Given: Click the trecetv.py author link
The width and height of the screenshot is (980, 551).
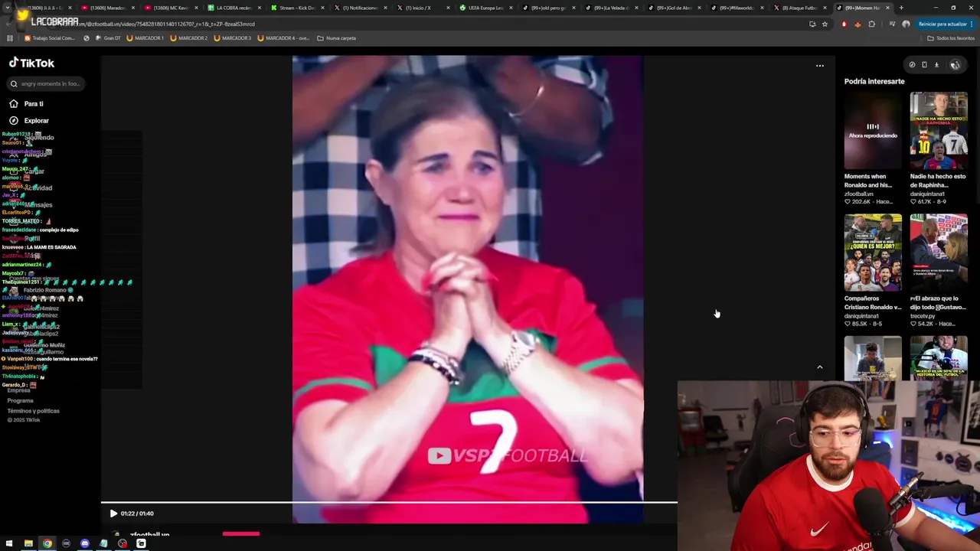Looking at the screenshot, I should click(923, 316).
